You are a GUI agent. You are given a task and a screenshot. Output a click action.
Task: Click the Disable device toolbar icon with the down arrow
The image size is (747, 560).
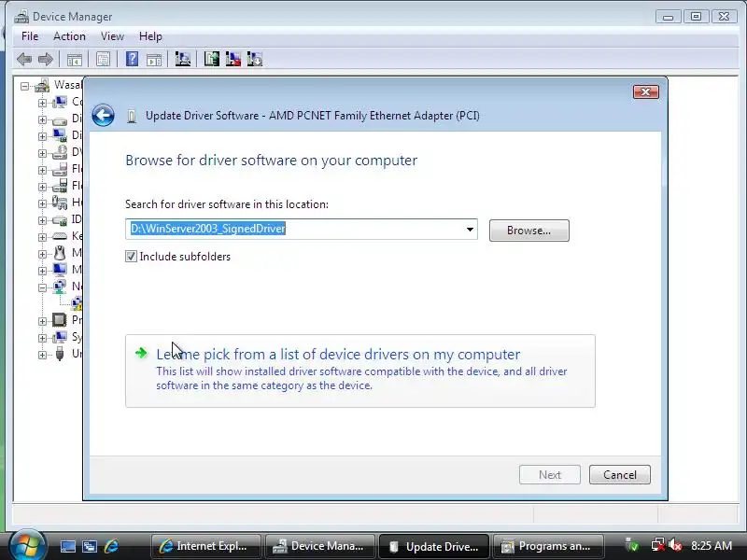[x=255, y=59]
